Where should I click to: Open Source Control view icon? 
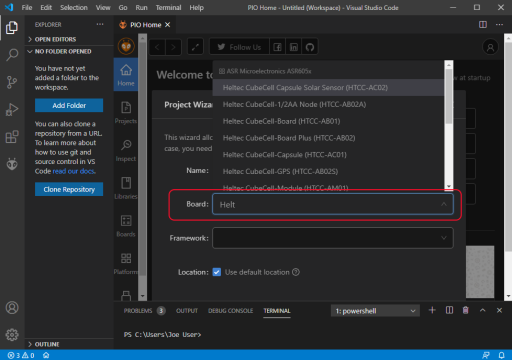[x=12, y=82]
